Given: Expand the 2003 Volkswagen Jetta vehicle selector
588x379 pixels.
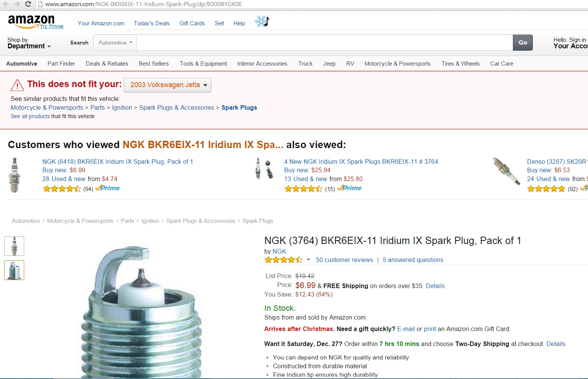Looking at the screenshot, I should point(168,85).
